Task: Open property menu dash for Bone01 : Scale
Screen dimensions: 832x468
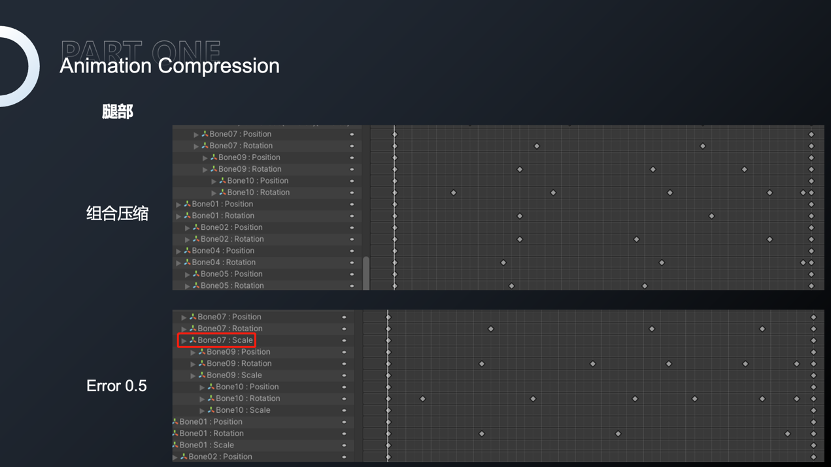Action: coord(344,445)
